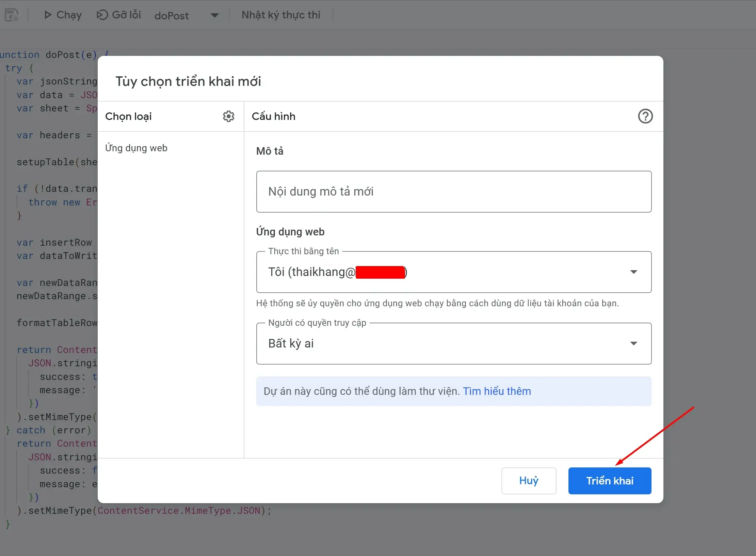The width and height of the screenshot is (756, 556).
Task: Click the Chọn loại heading
Action: pyautogui.click(x=128, y=117)
